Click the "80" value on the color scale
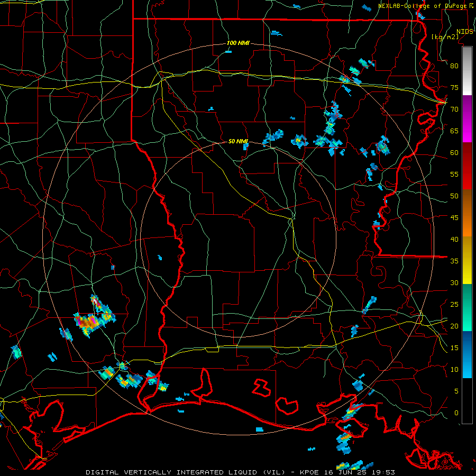 pos(454,66)
